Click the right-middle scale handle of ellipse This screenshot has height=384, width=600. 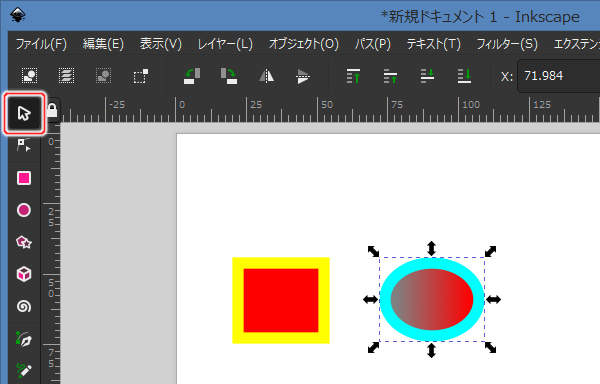pyautogui.click(x=493, y=299)
